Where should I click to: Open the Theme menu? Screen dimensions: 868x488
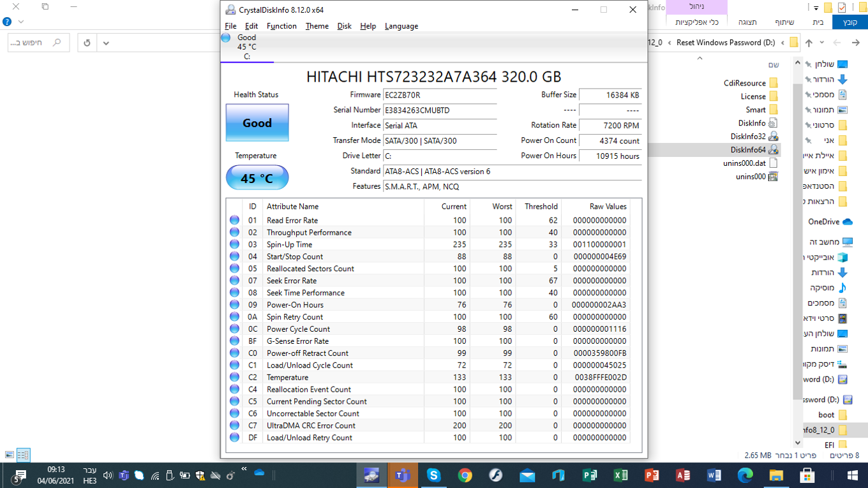[x=317, y=26]
